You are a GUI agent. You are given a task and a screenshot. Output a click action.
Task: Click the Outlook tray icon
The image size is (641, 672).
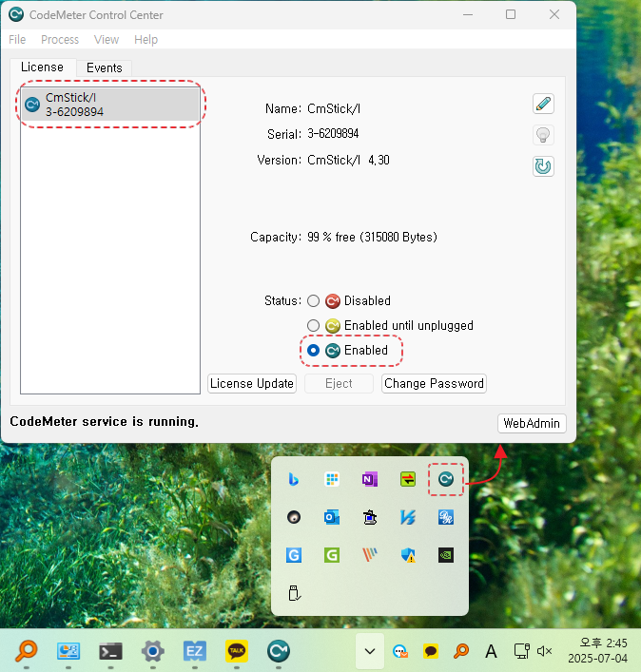332,517
